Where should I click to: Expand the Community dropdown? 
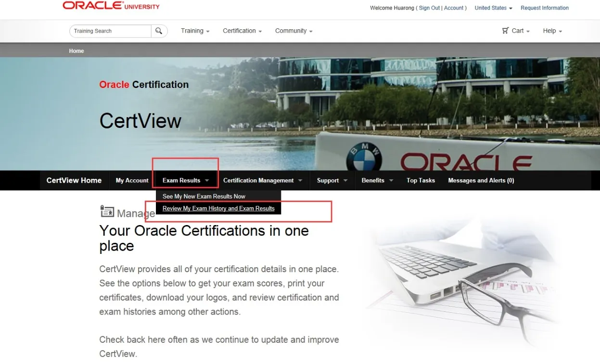[x=294, y=31]
